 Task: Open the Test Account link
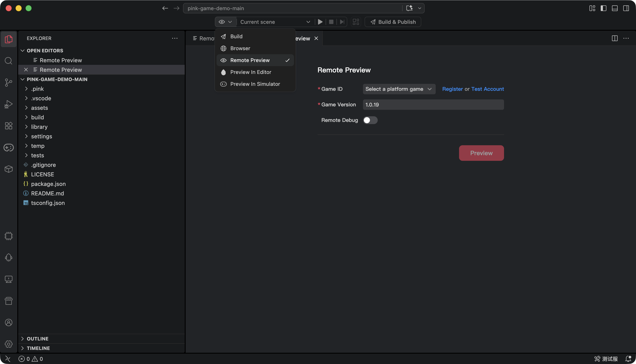click(487, 89)
